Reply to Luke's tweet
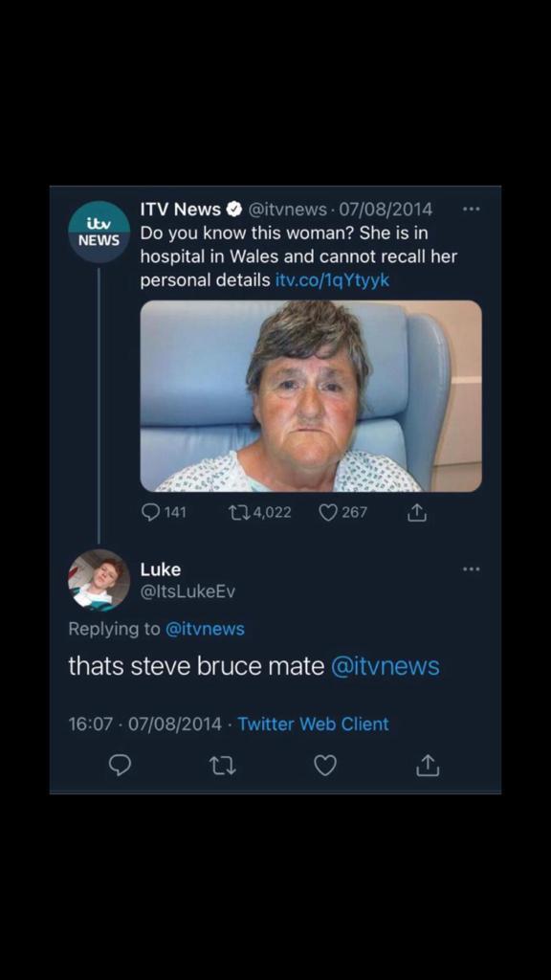The height and width of the screenshot is (980, 551). coord(120,765)
